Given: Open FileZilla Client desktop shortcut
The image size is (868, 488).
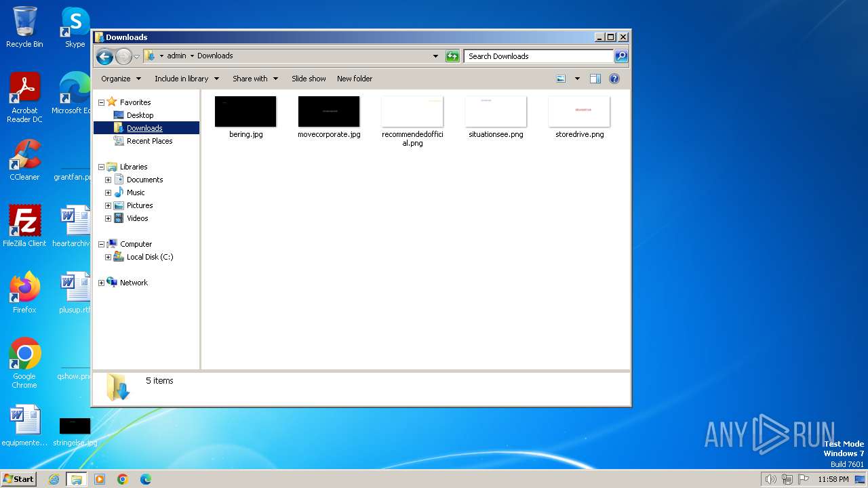Looking at the screenshot, I should click(24, 226).
